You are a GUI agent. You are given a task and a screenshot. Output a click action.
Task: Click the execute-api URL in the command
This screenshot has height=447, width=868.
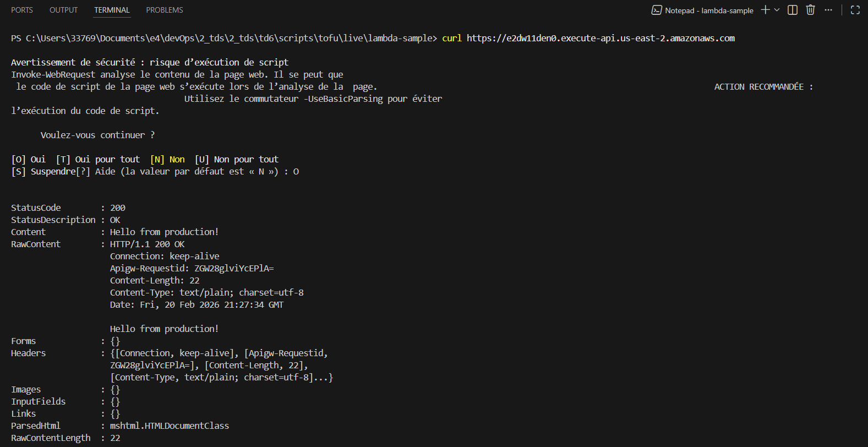[600, 38]
